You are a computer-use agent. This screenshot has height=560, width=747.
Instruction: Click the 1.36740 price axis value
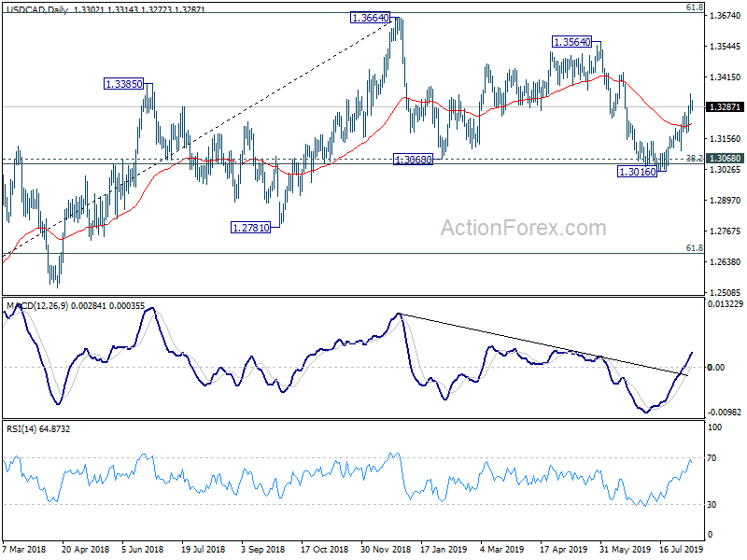pos(726,16)
